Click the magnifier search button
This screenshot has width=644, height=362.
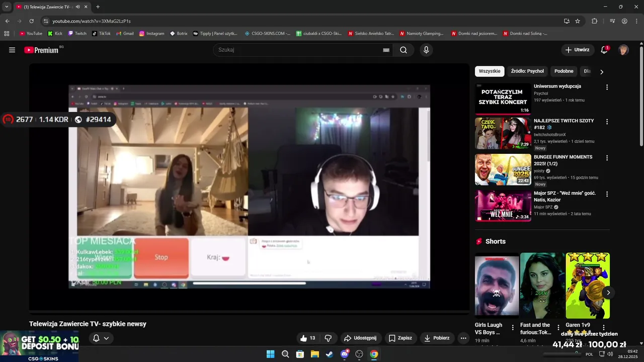(404, 50)
